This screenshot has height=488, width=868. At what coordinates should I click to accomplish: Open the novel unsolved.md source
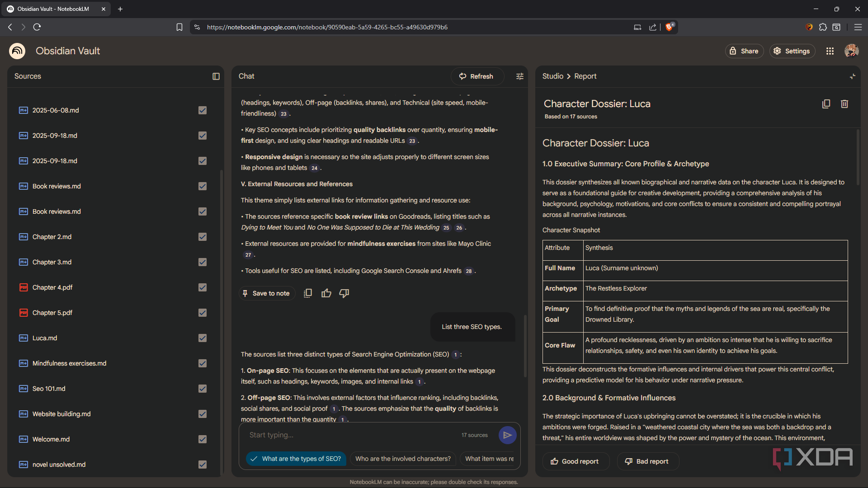[59, 465]
